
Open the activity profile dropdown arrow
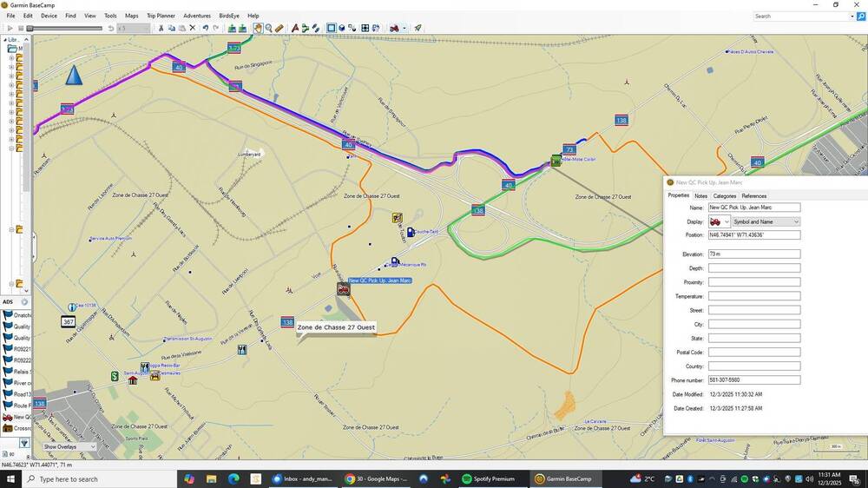404,29
